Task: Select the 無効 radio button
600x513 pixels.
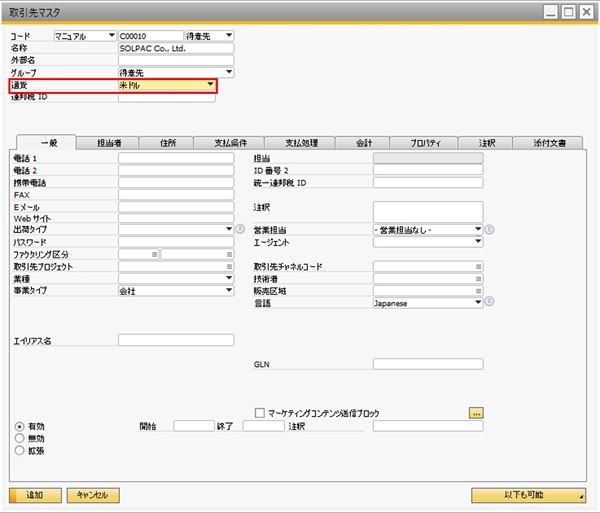Action: tap(20, 438)
